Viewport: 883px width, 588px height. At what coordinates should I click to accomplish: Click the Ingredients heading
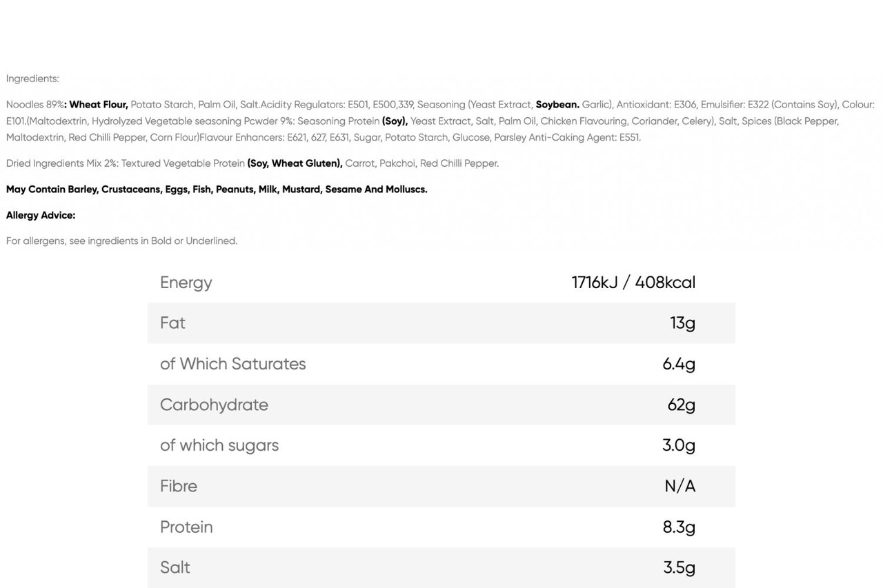coord(32,79)
